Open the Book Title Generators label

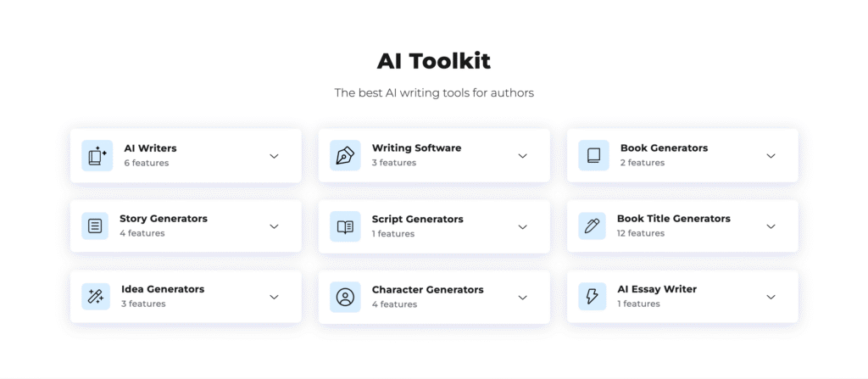(x=674, y=219)
